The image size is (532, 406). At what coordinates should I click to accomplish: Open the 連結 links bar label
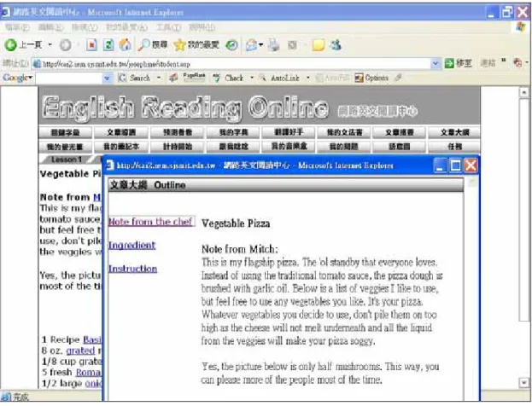pyautogui.click(x=488, y=63)
